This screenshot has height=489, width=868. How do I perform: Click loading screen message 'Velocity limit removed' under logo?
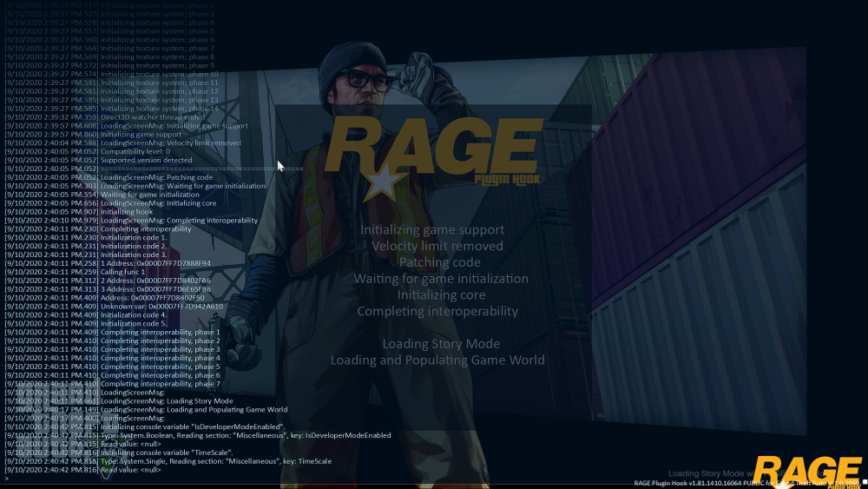click(437, 246)
